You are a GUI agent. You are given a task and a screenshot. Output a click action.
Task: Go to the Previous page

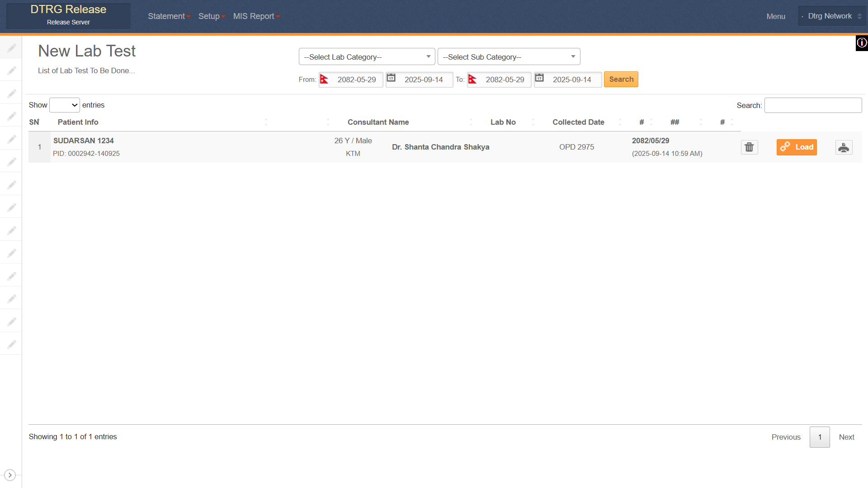[x=786, y=437]
